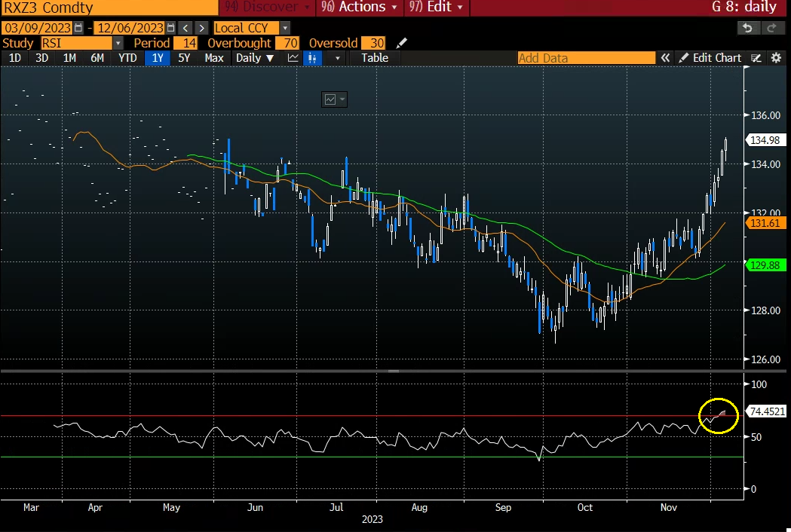Select the YTD time range
This screenshot has width=791, height=532.
point(127,58)
